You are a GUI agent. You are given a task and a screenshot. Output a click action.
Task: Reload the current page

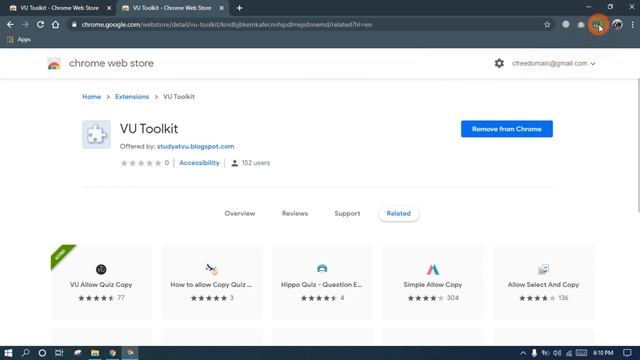pos(40,24)
